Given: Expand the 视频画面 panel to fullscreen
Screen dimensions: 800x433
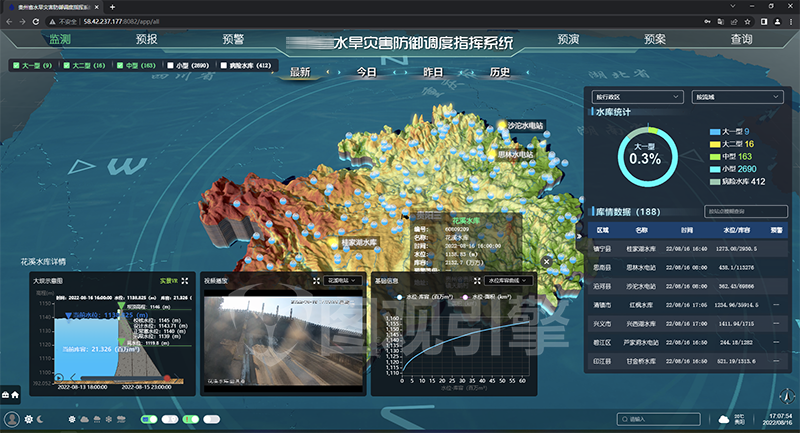Looking at the screenshot, I should point(316,281).
